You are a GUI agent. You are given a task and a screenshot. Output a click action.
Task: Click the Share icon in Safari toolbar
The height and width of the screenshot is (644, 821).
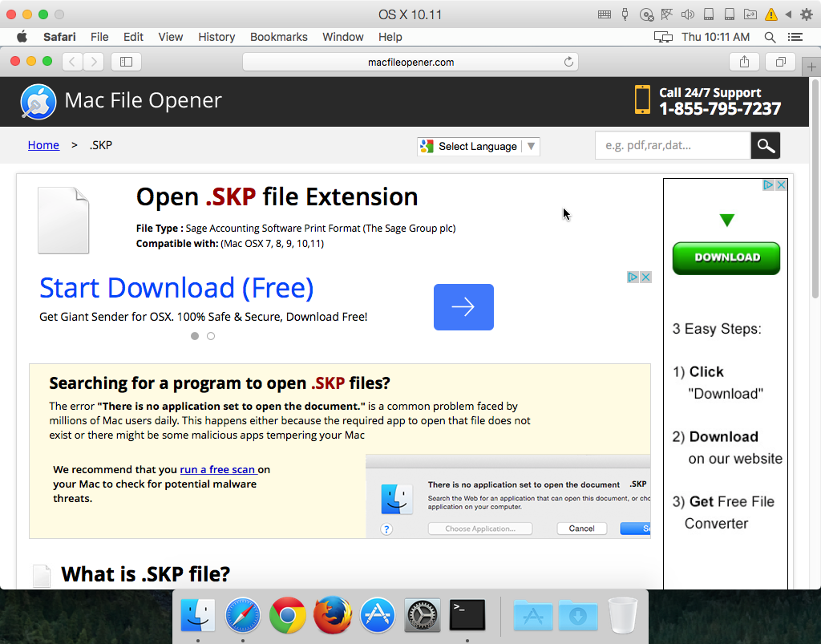tap(744, 62)
